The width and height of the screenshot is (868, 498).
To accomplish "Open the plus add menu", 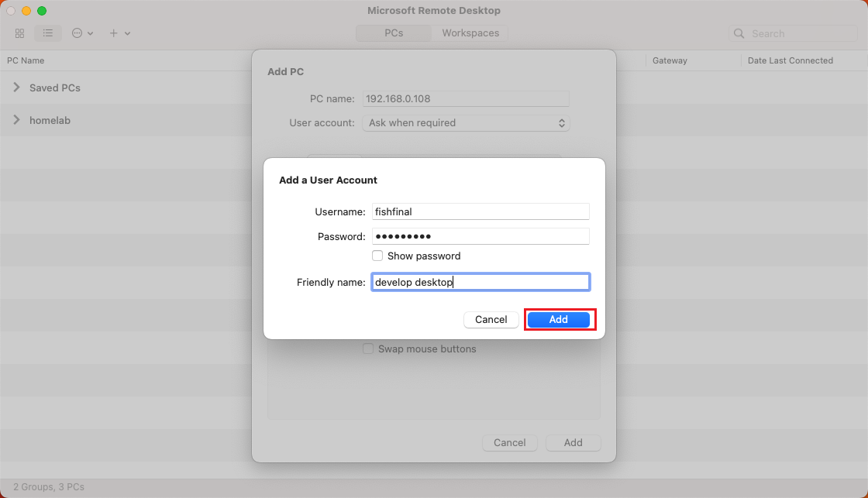I will [119, 33].
